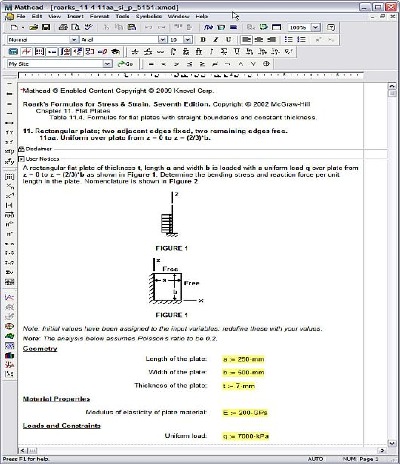Open the My Site resources dropdown
Image resolution: width=400 pixels, height=464 pixels.
pos(107,64)
